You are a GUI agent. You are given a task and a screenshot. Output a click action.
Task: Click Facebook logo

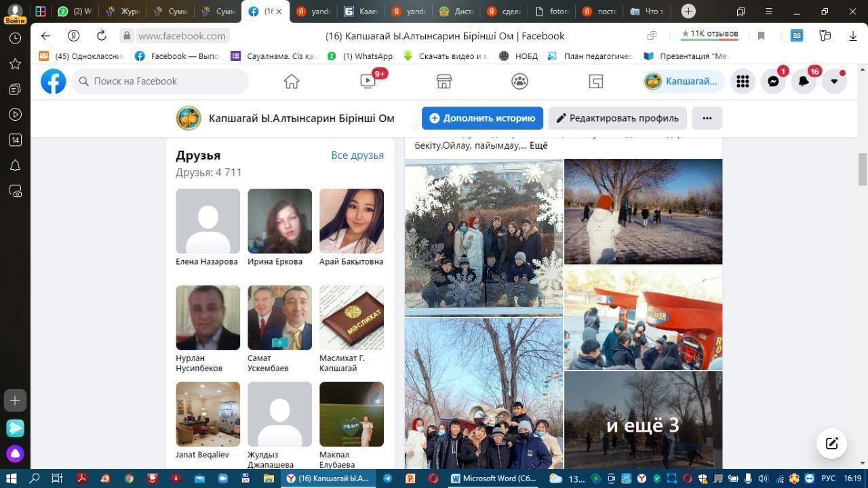(x=54, y=81)
